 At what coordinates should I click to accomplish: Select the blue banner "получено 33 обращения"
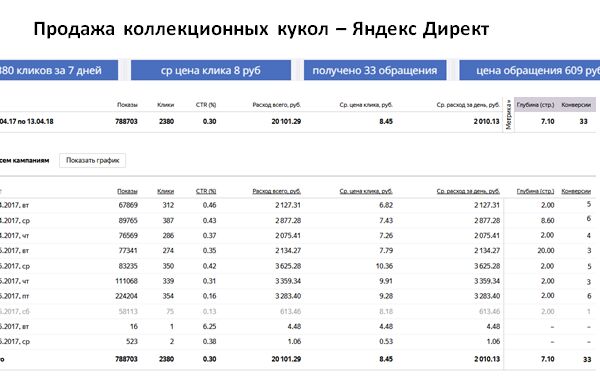tap(375, 70)
